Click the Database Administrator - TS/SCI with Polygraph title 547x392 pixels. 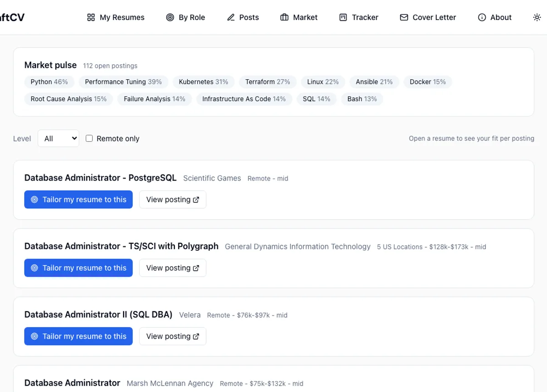click(x=121, y=246)
